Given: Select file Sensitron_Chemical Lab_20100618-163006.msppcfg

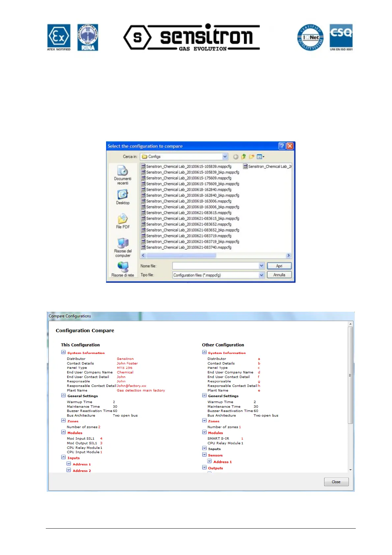Looking at the screenshot, I should coord(186,201).
